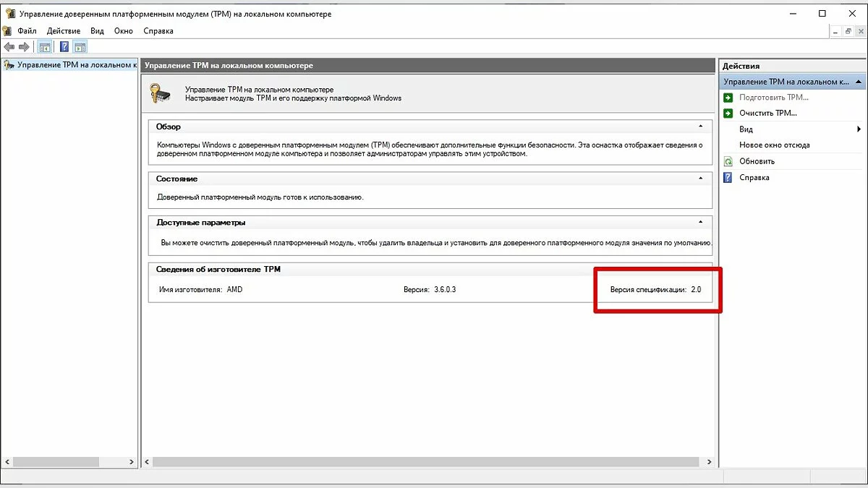
Task: Collapse the Управление TPM group in Actions pane
Action: [859, 82]
